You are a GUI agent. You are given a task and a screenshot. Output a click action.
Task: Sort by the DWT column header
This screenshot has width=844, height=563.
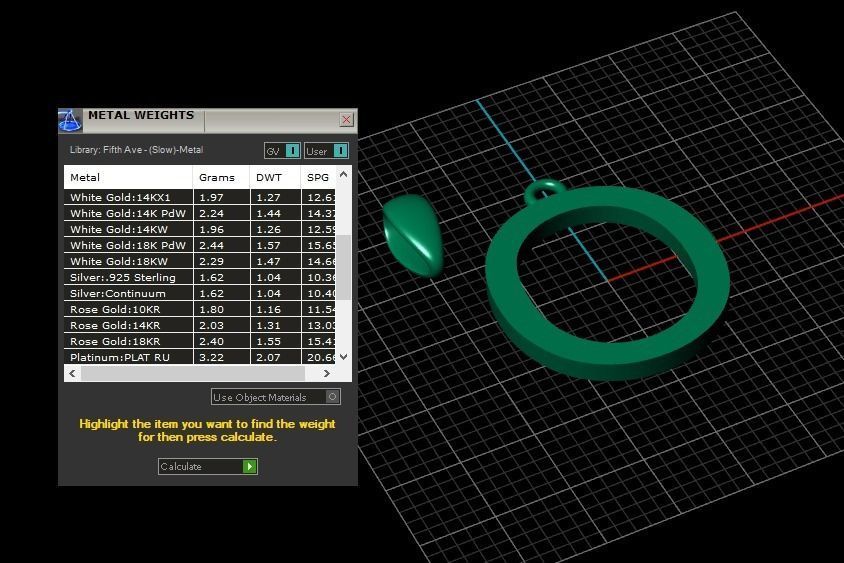[275, 177]
